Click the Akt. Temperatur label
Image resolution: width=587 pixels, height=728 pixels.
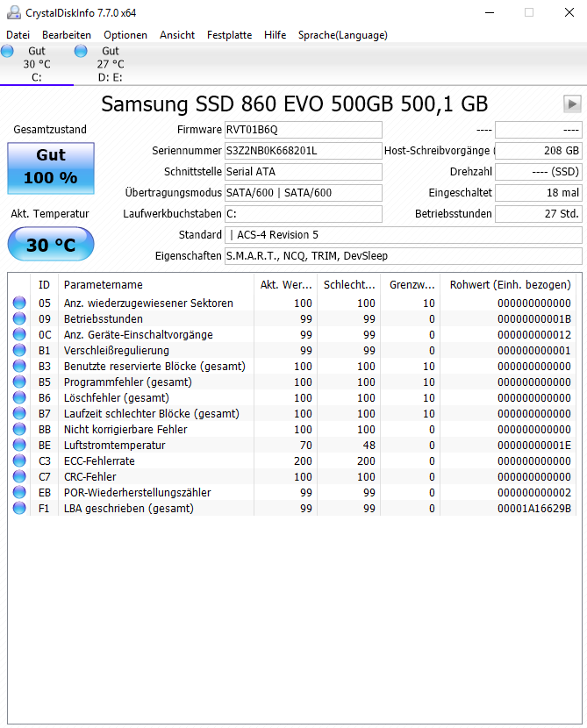coord(50,213)
